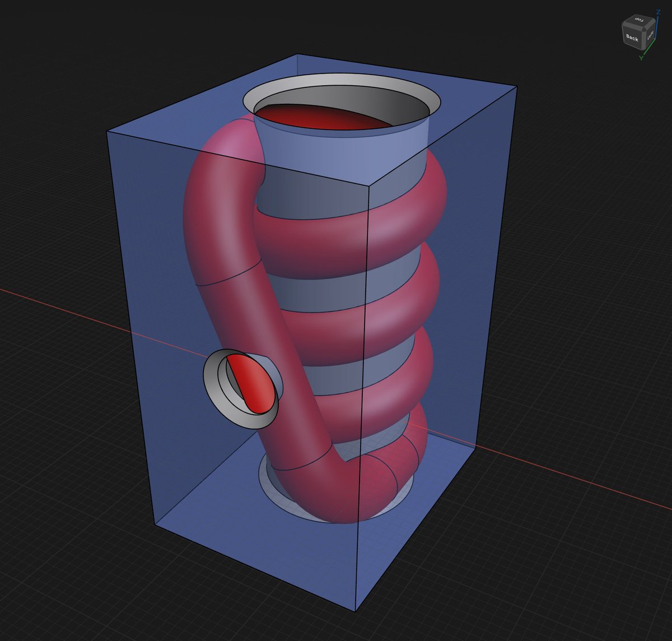672x641 pixels.
Task: Click the green Y axis label near the view cube
Action: pos(642,57)
